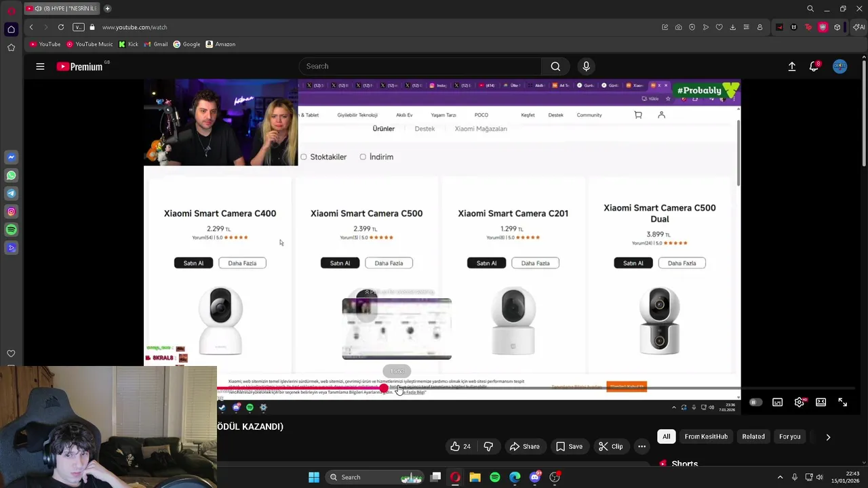Open the YouTube notifications bell
The width and height of the screenshot is (868, 488).
point(814,66)
